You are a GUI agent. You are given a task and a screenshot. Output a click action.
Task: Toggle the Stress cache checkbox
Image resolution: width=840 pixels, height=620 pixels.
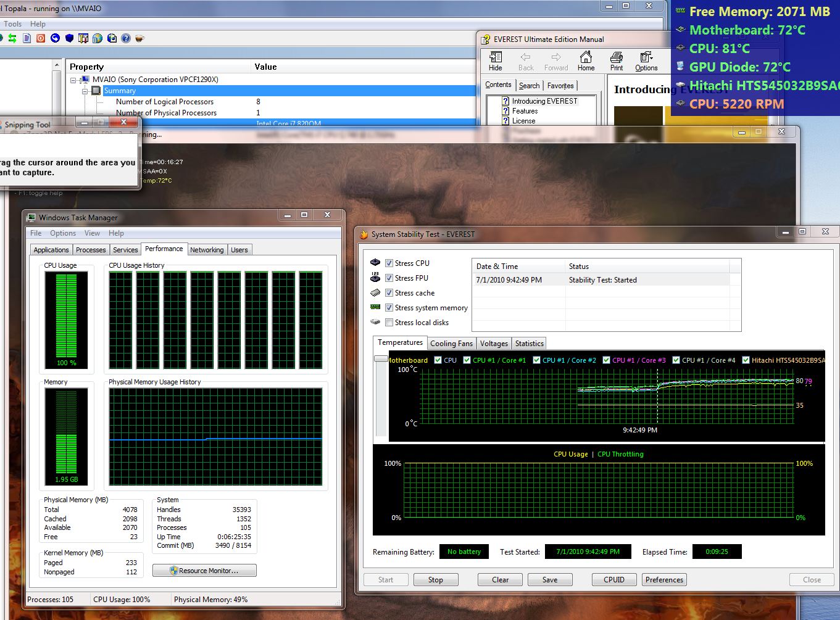click(x=389, y=292)
